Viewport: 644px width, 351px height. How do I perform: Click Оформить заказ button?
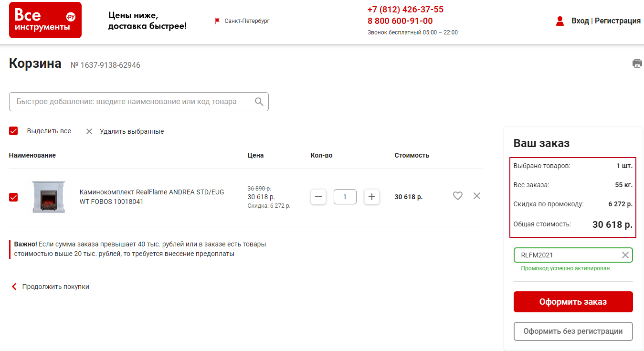573,302
